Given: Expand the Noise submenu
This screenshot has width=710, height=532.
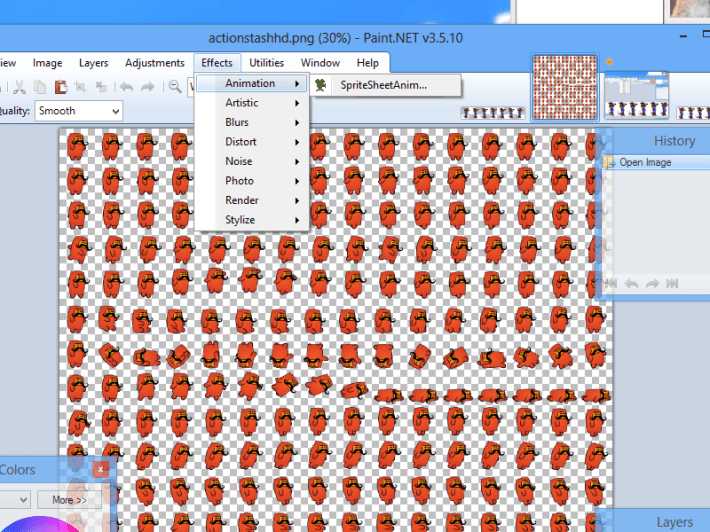Looking at the screenshot, I should pos(252,161).
